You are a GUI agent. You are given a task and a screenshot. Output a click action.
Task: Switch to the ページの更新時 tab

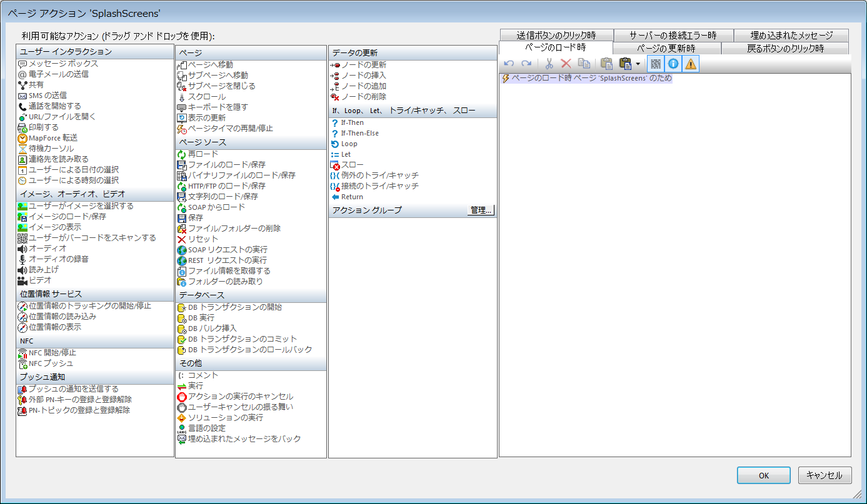coord(666,48)
